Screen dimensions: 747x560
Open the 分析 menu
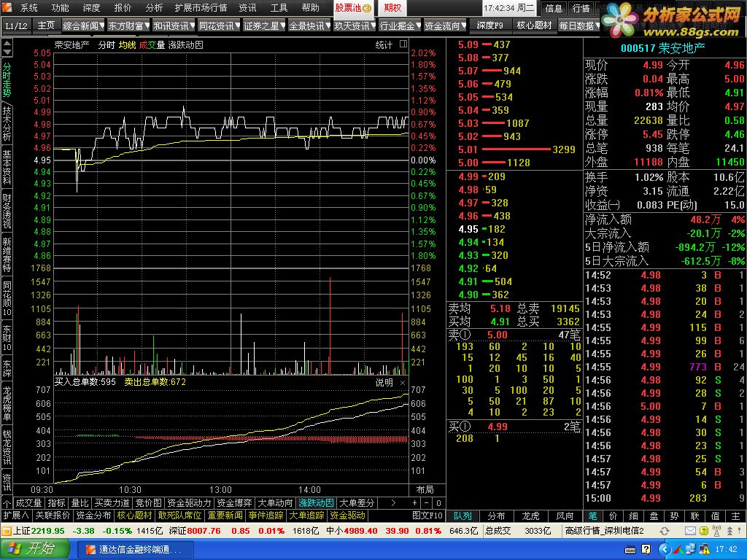(x=154, y=7)
